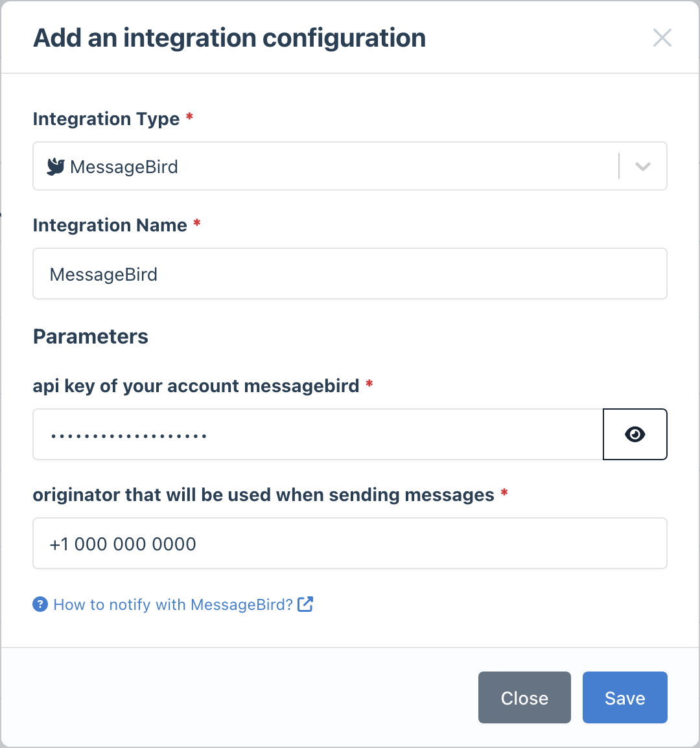Image resolution: width=700 pixels, height=748 pixels.
Task: Click the eye icon on the api key field
Action: [x=635, y=434]
